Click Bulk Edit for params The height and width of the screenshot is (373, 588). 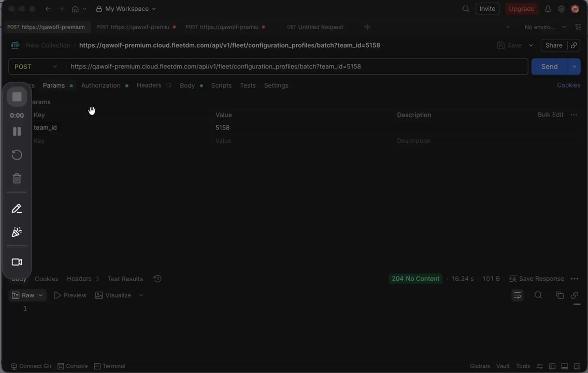click(x=551, y=114)
